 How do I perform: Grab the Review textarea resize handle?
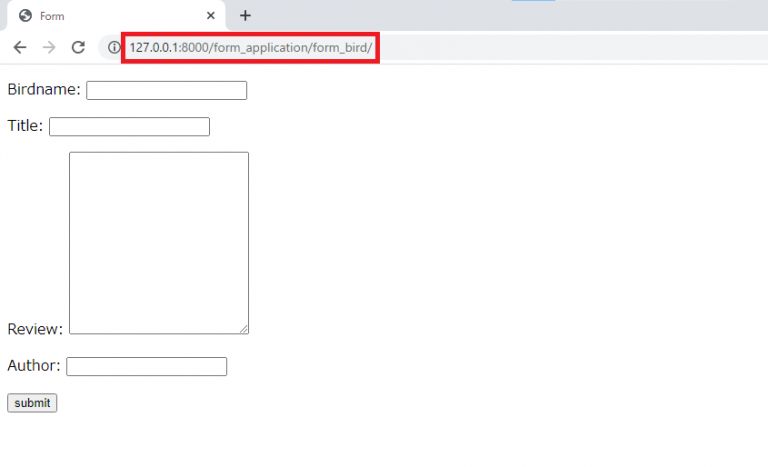(x=243, y=329)
